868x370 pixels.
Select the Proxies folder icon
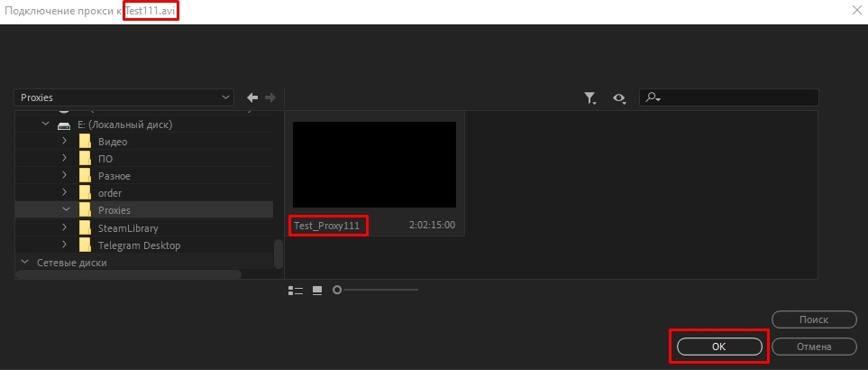coord(85,210)
